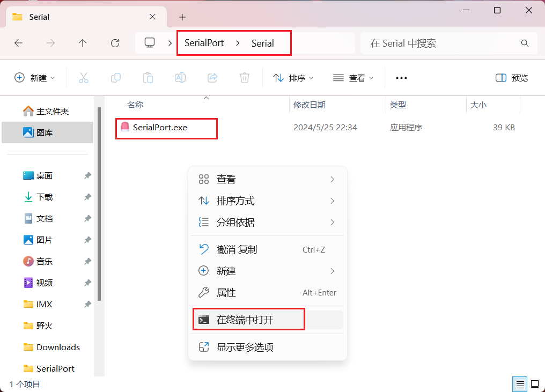
Task: Toggle details list view in status bar
Action: (519, 384)
